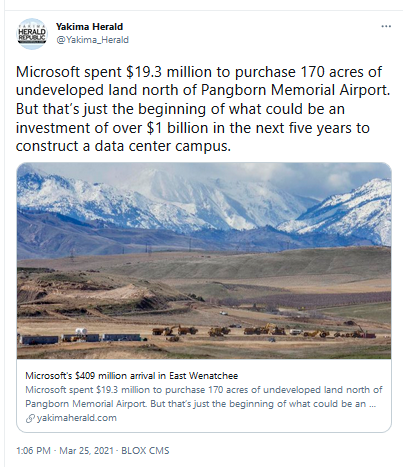
Task: Open the BLOX CMS source label
Action: [x=145, y=451]
